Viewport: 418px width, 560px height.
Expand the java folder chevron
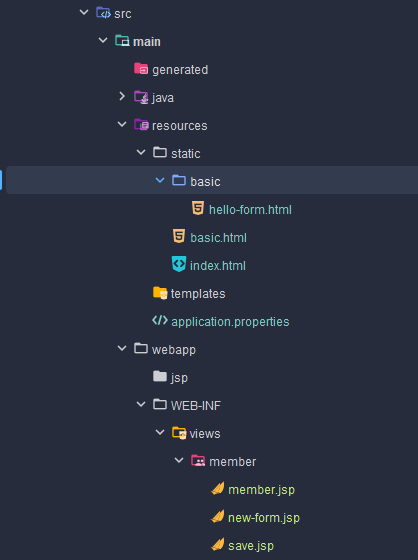(122, 96)
